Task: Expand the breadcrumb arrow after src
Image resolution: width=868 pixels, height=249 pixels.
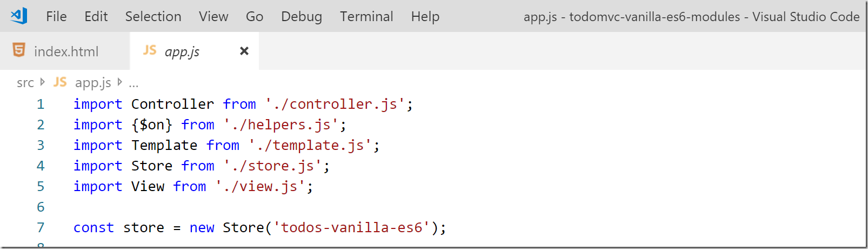Action: 43,82
